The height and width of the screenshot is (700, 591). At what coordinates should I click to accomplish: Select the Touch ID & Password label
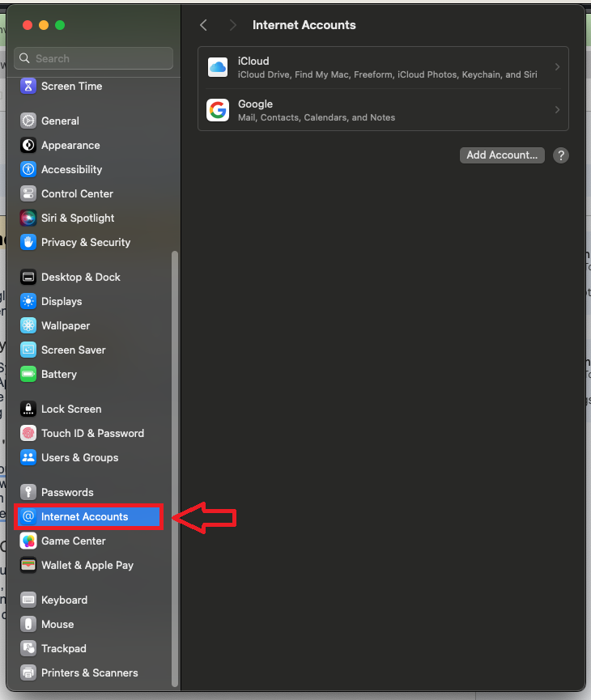click(x=92, y=433)
